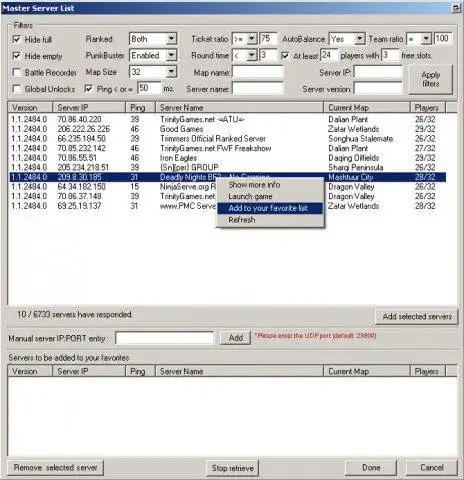This screenshot has width=464, height=480.
Task: Open the PunkBuster dropdown showing Enabled
Action: (153, 55)
